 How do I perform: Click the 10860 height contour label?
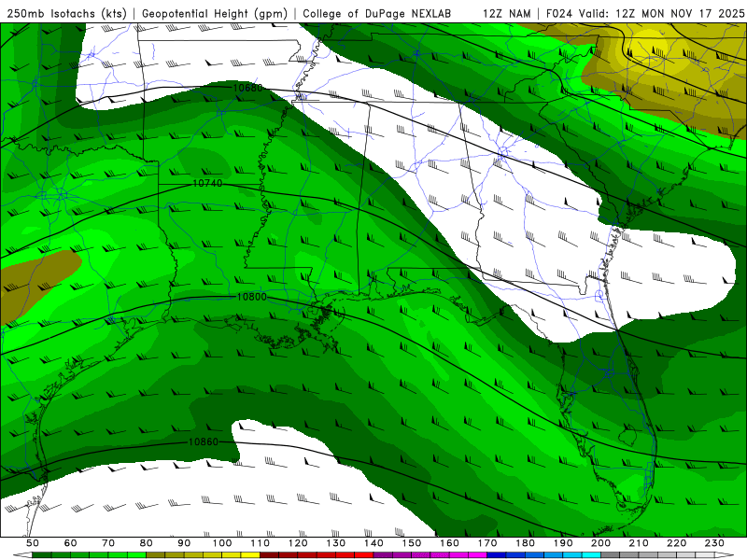(x=204, y=441)
